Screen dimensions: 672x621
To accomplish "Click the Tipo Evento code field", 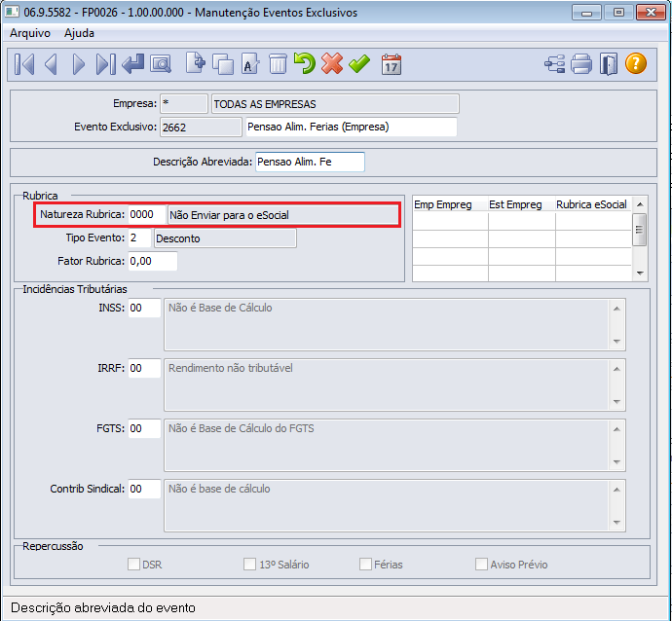I will [139, 238].
